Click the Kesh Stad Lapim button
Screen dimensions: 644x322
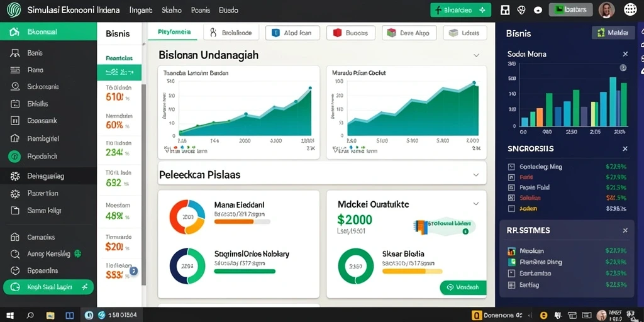[x=48, y=287]
